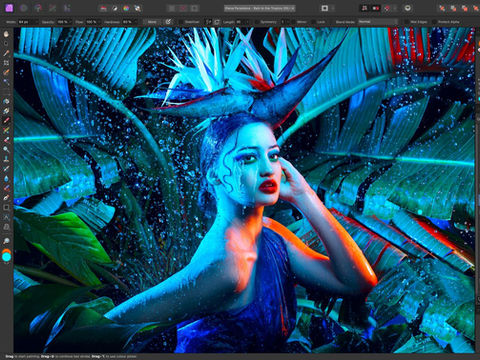Click the Symmetry count field
This screenshot has height=360, width=480.
[284, 22]
